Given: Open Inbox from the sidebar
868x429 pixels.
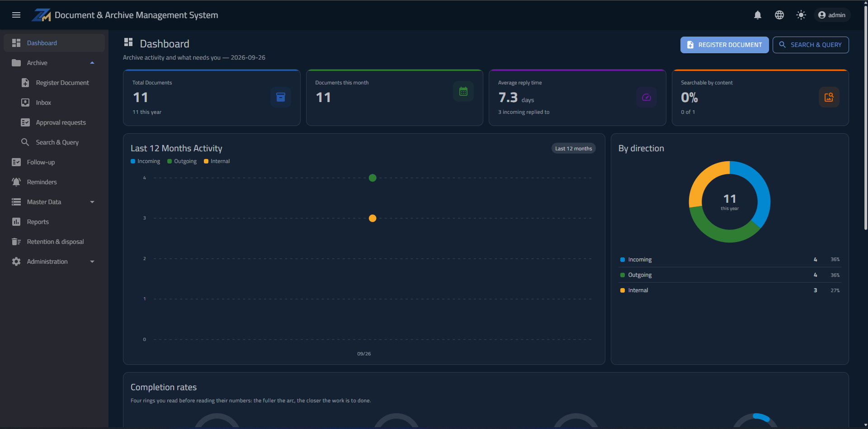Looking at the screenshot, I should 54,103.
